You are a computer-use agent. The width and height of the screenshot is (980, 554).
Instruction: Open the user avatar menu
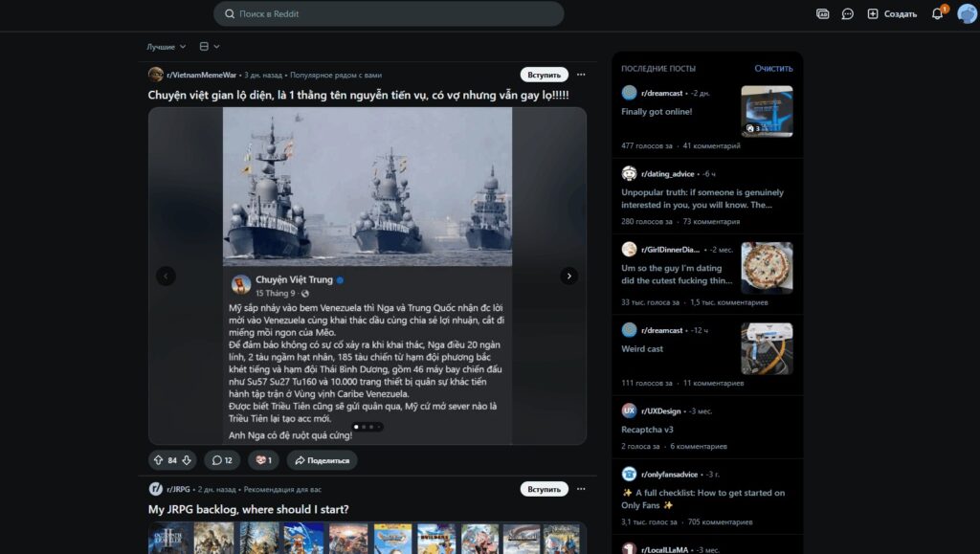click(x=967, y=13)
